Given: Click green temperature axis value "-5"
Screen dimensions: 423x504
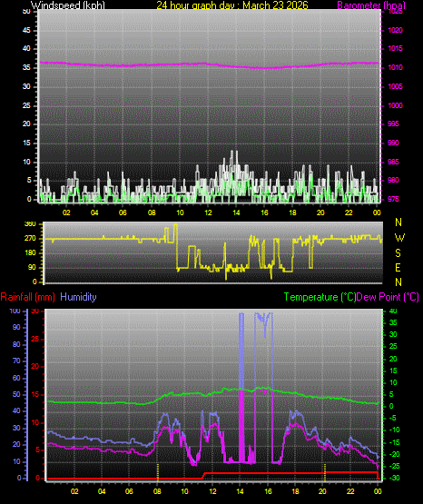Looking at the screenshot, I should (393, 418).
